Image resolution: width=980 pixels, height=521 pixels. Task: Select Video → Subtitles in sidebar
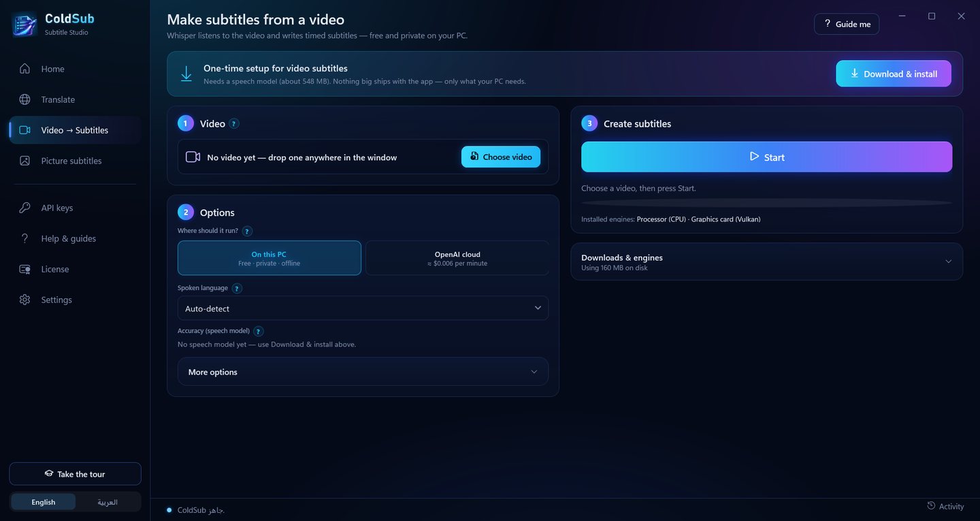75,130
